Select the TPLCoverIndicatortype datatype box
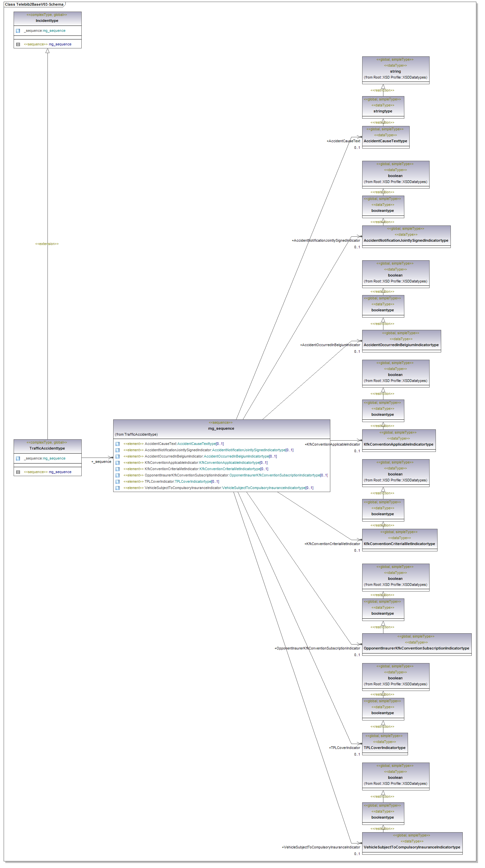 (x=385, y=744)
